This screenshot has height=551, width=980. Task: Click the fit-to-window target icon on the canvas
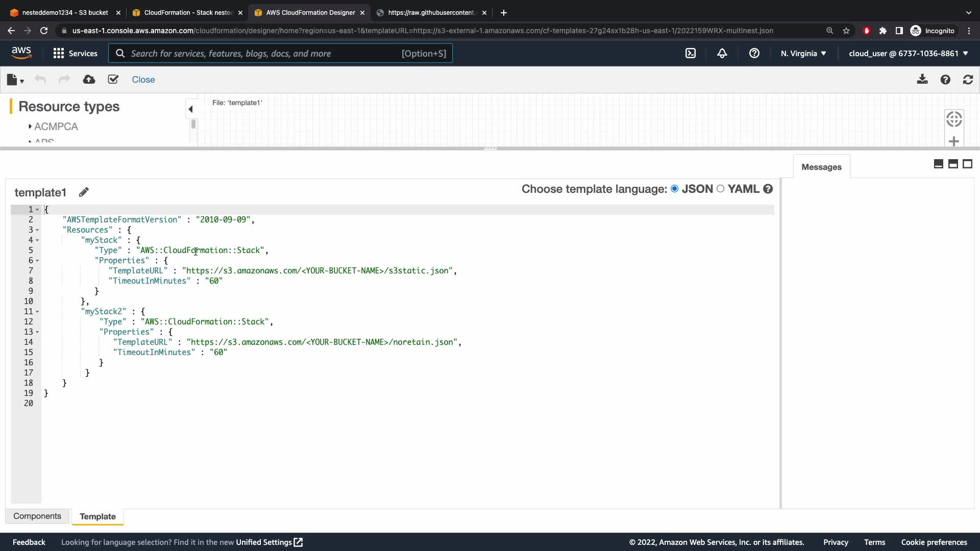pos(953,119)
